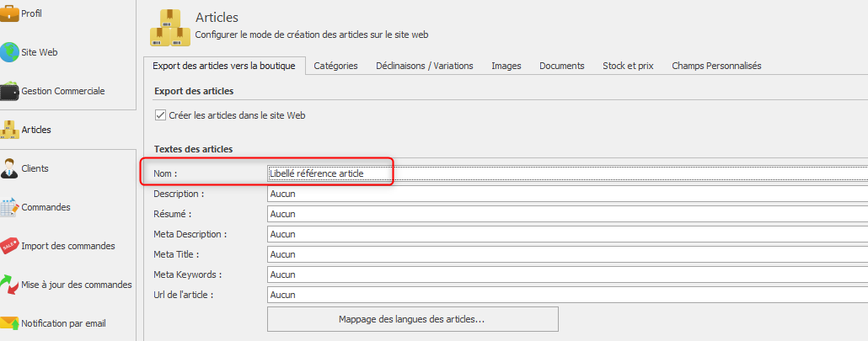The image size is (868, 341).
Task: Open the Clients person icon
Action: pyautogui.click(x=10, y=168)
